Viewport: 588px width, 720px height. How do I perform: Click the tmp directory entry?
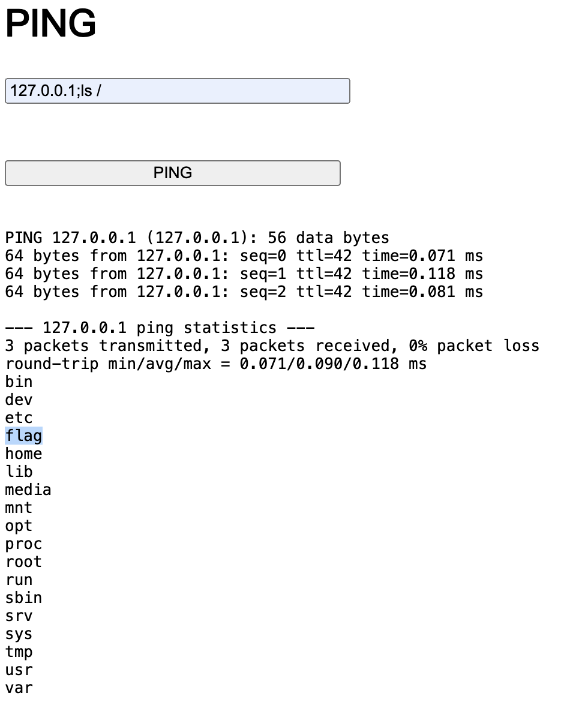[19, 652]
